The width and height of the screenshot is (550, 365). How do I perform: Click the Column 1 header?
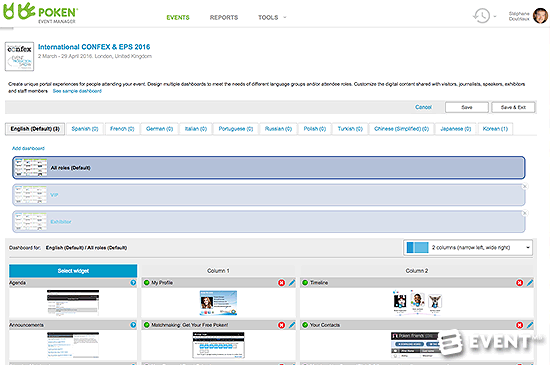point(218,271)
